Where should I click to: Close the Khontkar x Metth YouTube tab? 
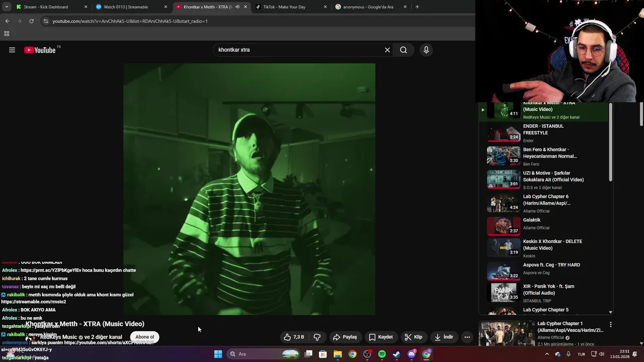click(246, 7)
